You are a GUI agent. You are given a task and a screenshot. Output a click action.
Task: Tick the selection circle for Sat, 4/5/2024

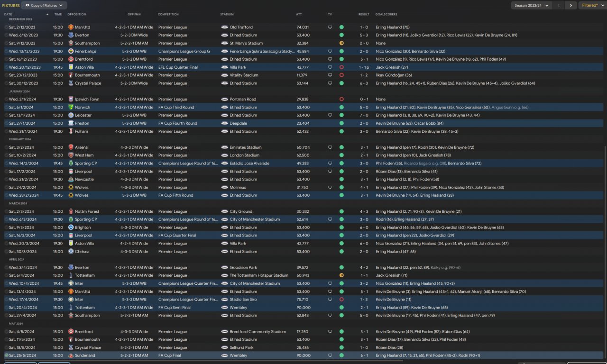[7, 331]
